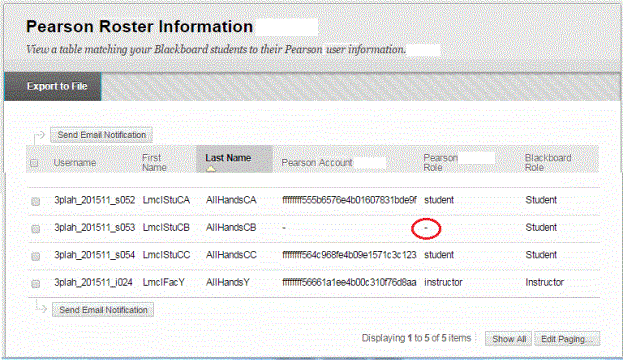Click Pearson account ending in 7831bde9f
The width and height of the screenshot is (623, 364).
pyautogui.click(x=350, y=200)
